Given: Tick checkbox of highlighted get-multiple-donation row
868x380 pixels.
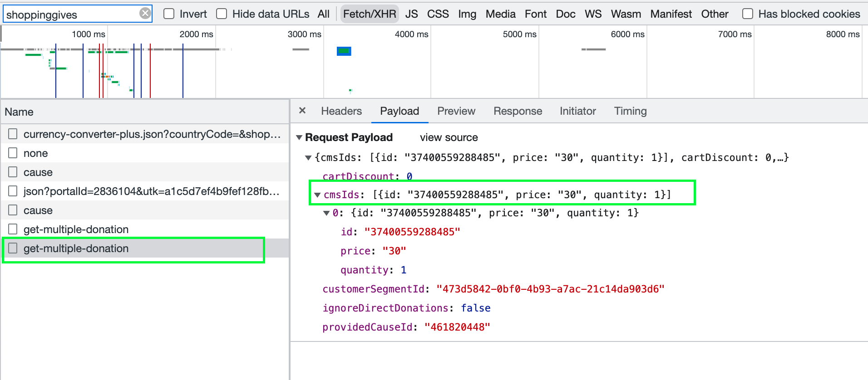Looking at the screenshot, I should pyautogui.click(x=13, y=248).
